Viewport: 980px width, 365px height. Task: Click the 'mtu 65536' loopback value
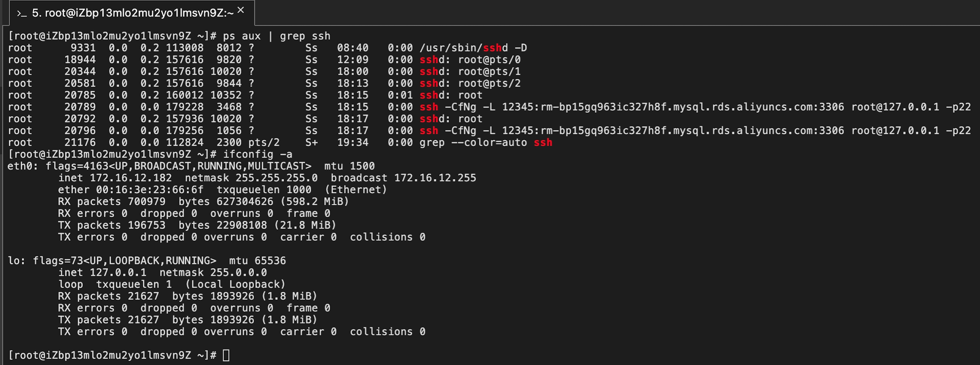point(257,261)
